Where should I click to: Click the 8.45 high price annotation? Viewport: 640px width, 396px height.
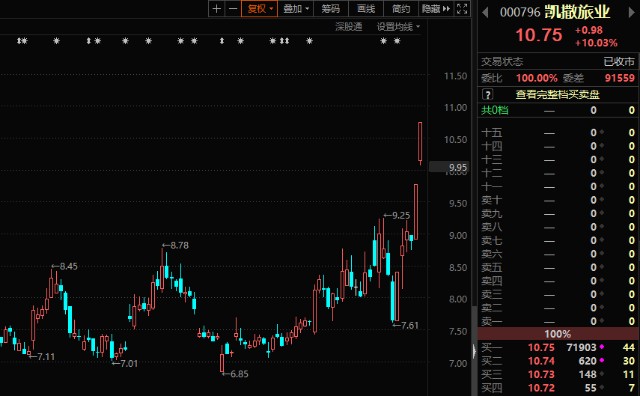click(64, 266)
